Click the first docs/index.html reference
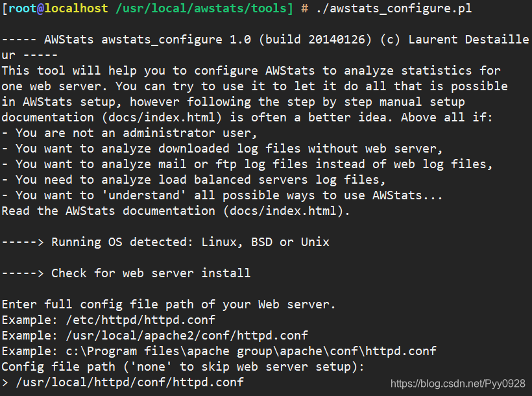Screen dimensions: 532x396 tap(162, 118)
